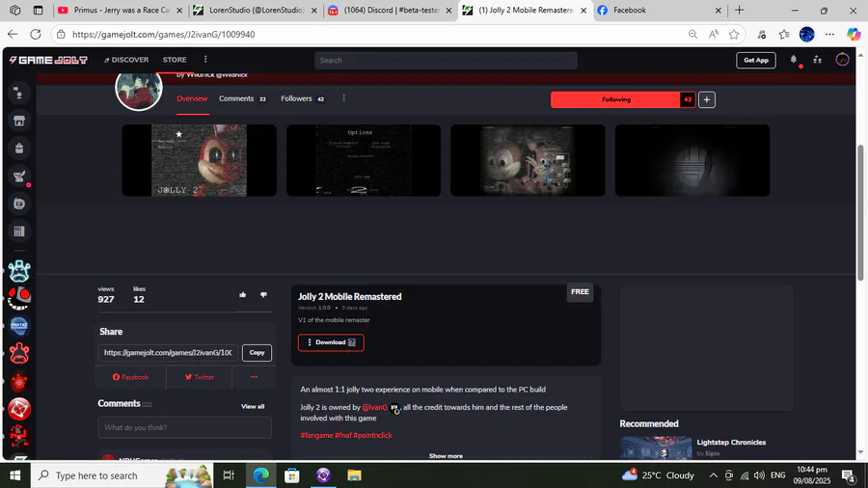The height and width of the screenshot is (488, 868).
Task: Open more share options ellipsis
Action: 254,377
